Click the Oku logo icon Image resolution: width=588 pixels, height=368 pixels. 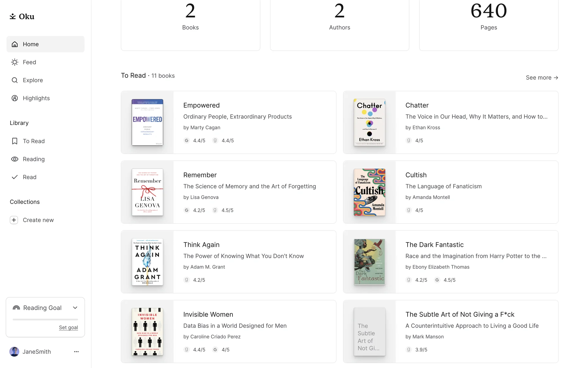pyautogui.click(x=13, y=17)
